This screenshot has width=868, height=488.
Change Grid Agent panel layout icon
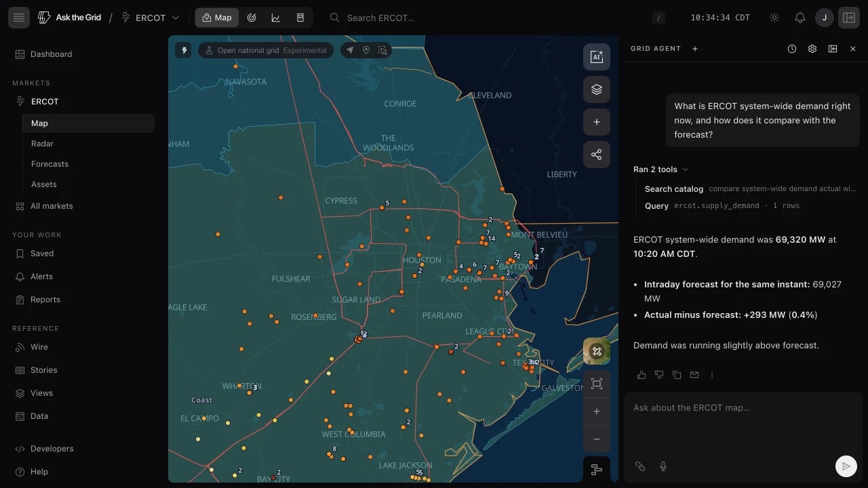(833, 49)
